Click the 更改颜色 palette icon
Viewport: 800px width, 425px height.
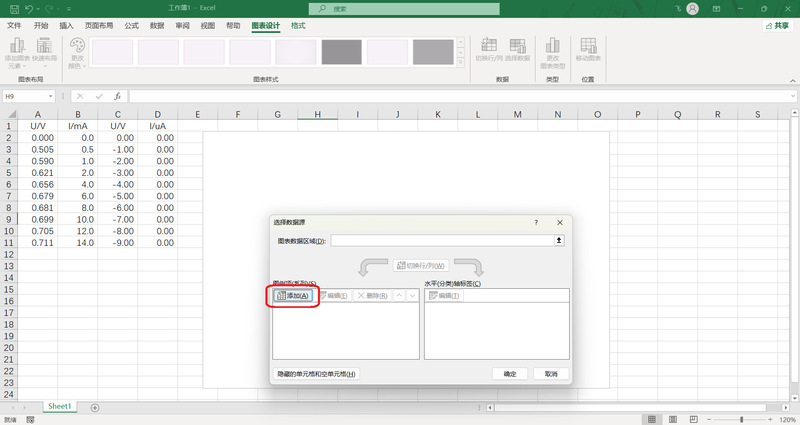pyautogui.click(x=77, y=53)
